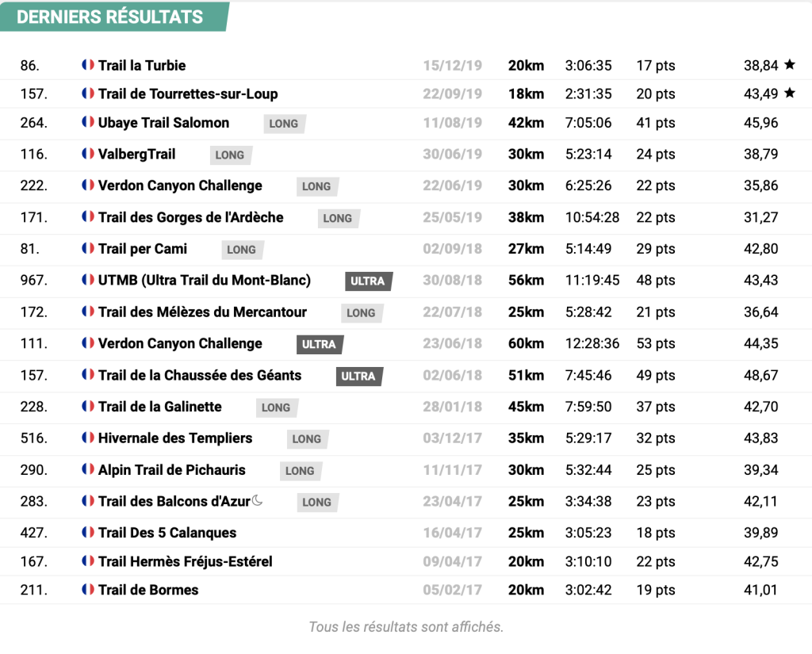Open the Trail Des 5 Calanques link

click(x=167, y=533)
